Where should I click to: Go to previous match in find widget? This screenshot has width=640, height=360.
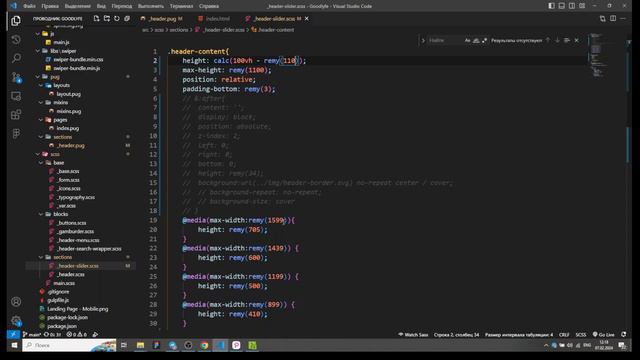(548, 40)
